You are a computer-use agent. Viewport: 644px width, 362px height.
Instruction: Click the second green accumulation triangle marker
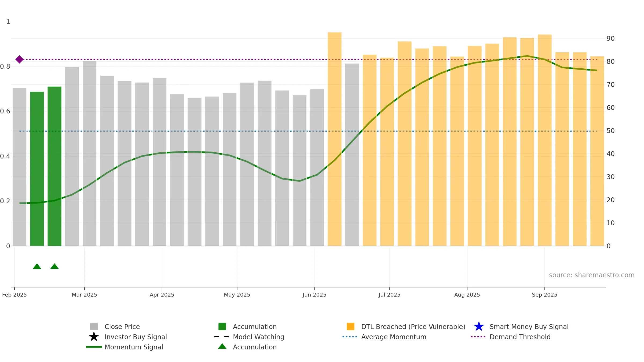point(54,266)
